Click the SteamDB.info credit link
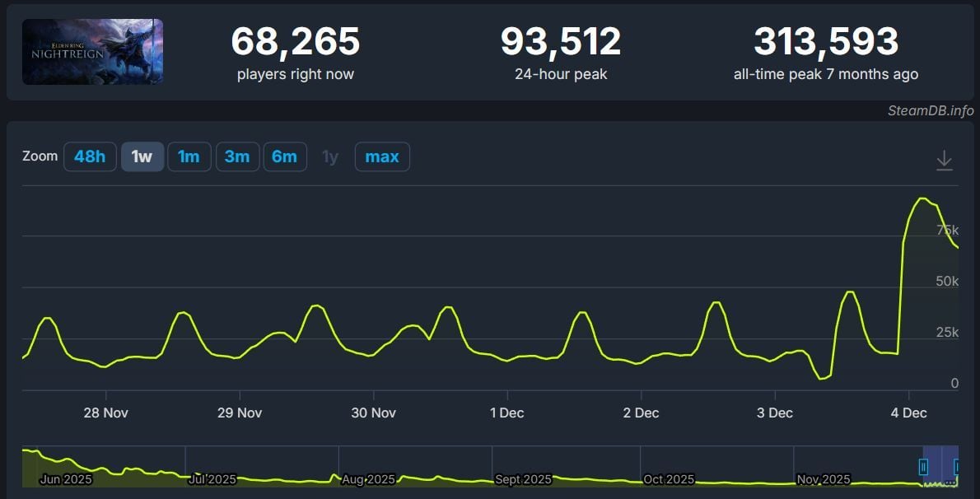 point(930,110)
